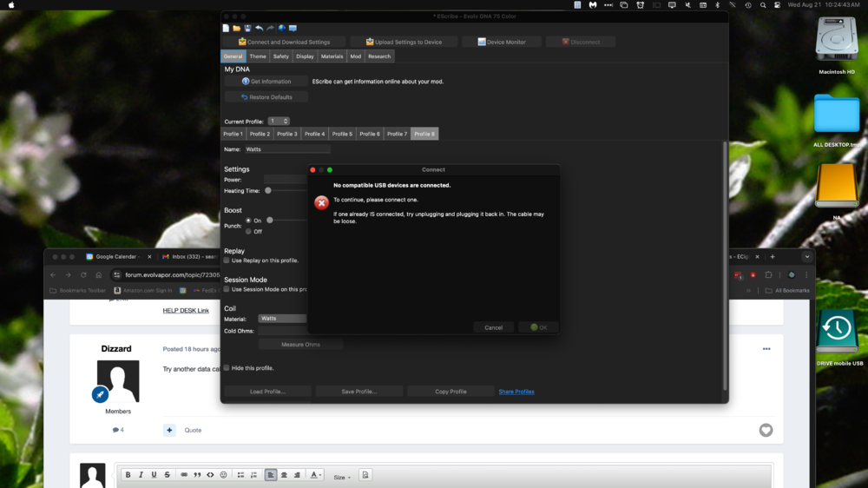The height and width of the screenshot is (488, 868).
Task: Open a new browser tab with plus
Action: tap(773, 257)
